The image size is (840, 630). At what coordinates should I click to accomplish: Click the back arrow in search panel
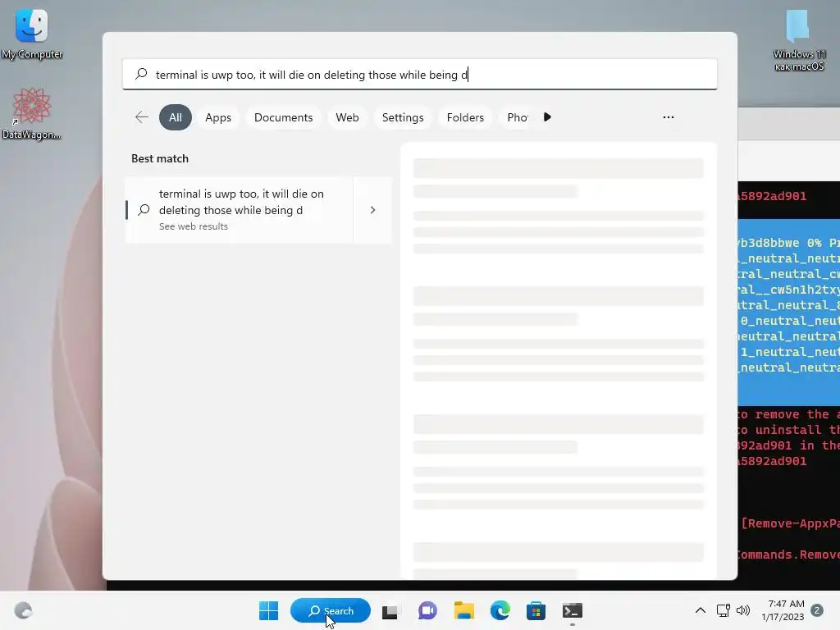(x=142, y=117)
